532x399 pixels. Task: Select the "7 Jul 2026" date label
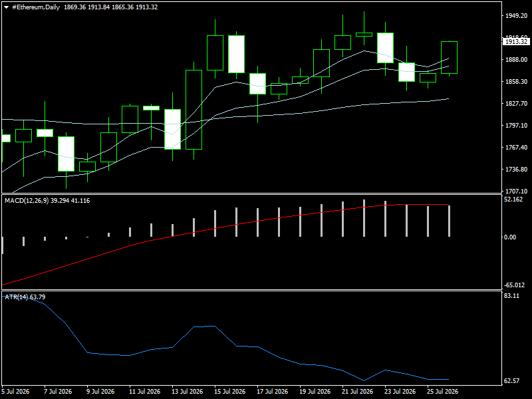tap(58, 392)
